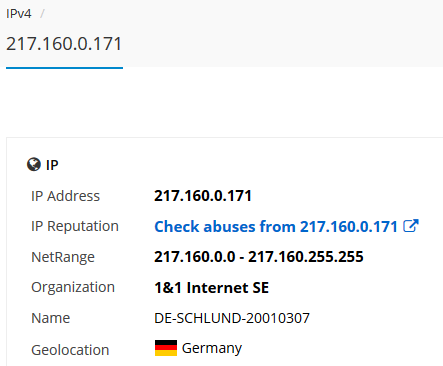Click the German flag icon

[x=166, y=348]
